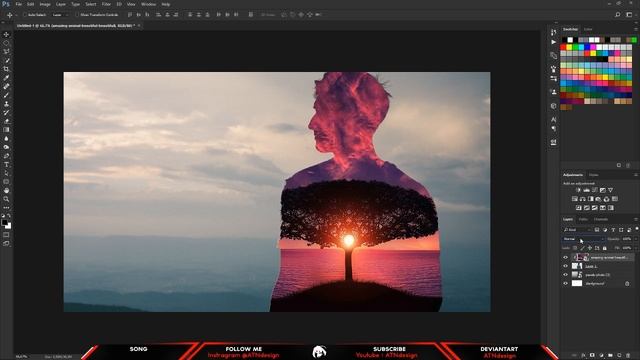Open the Filter menu

[106, 4]
